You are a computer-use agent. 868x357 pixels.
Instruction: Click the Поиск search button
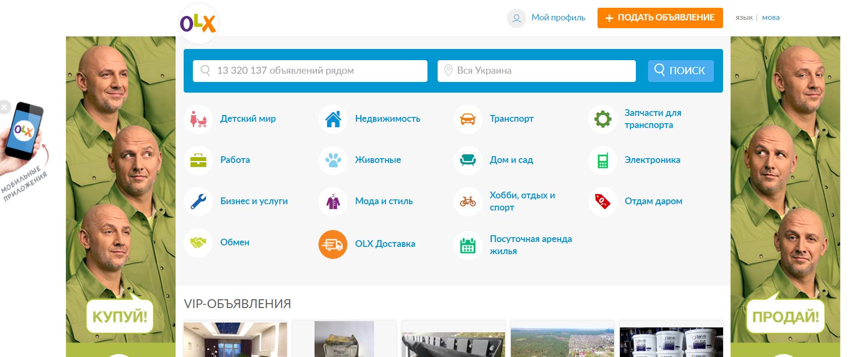click(x=680, y=71)
